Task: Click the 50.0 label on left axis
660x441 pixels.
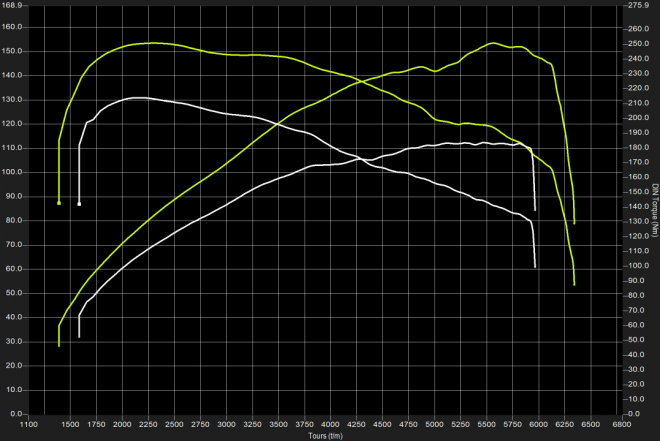Action: click(x=15, y=293)
